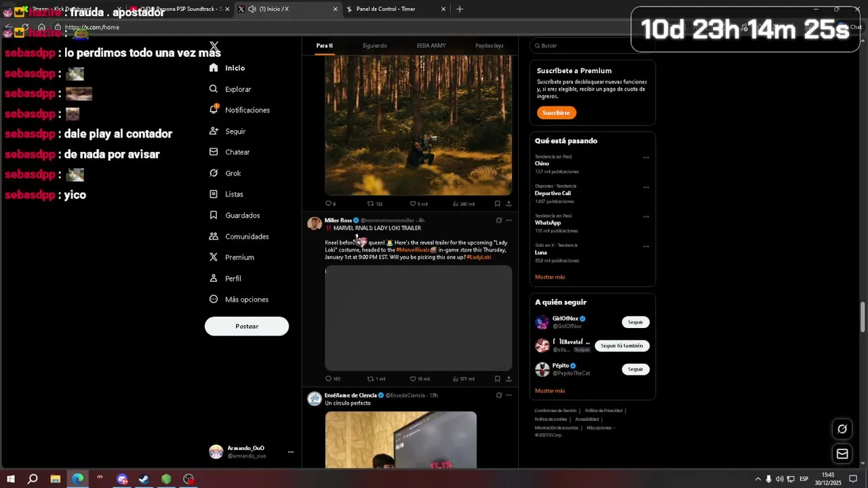The height and width of the screenshot is (488, 868).
Task: Click the taskbar volume icon
Action: click(779, 479)
